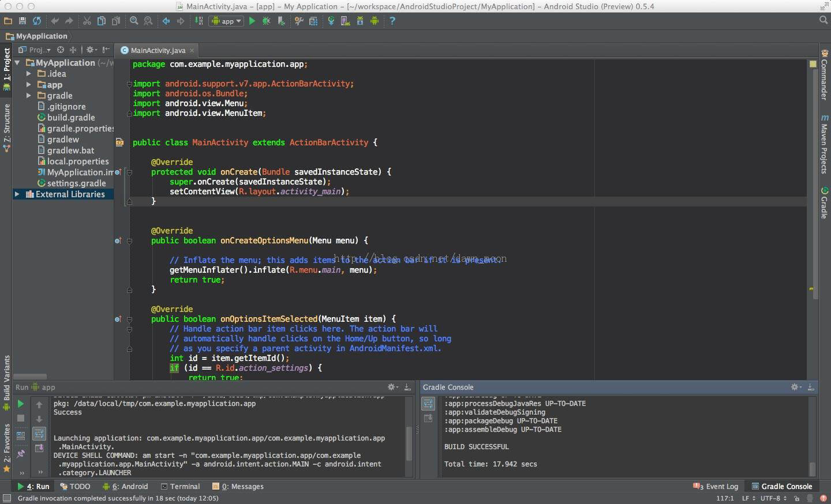Viewport: 831px width, 504px height.
Task: Click the Find magnifier icon
Action: click(134, 21)
